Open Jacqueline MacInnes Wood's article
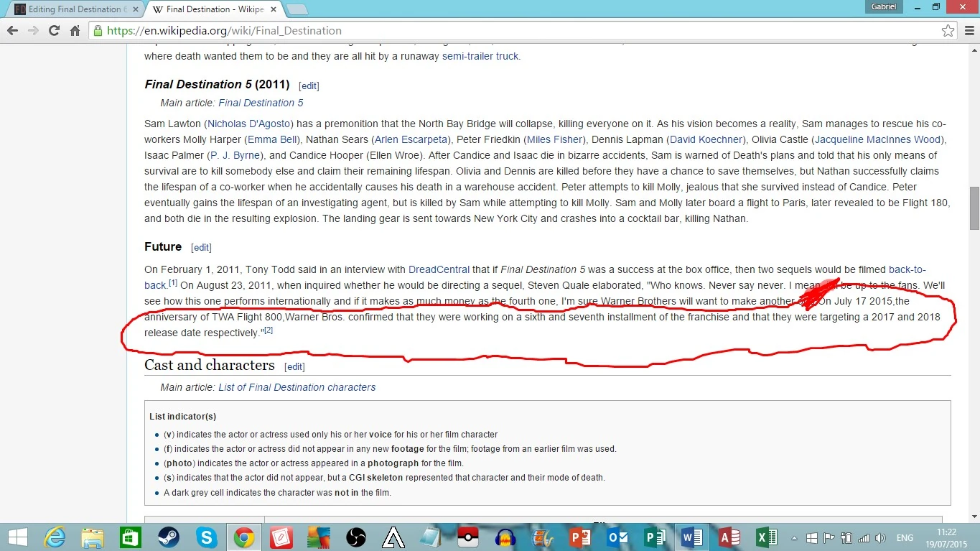 [x=877, y=139]
